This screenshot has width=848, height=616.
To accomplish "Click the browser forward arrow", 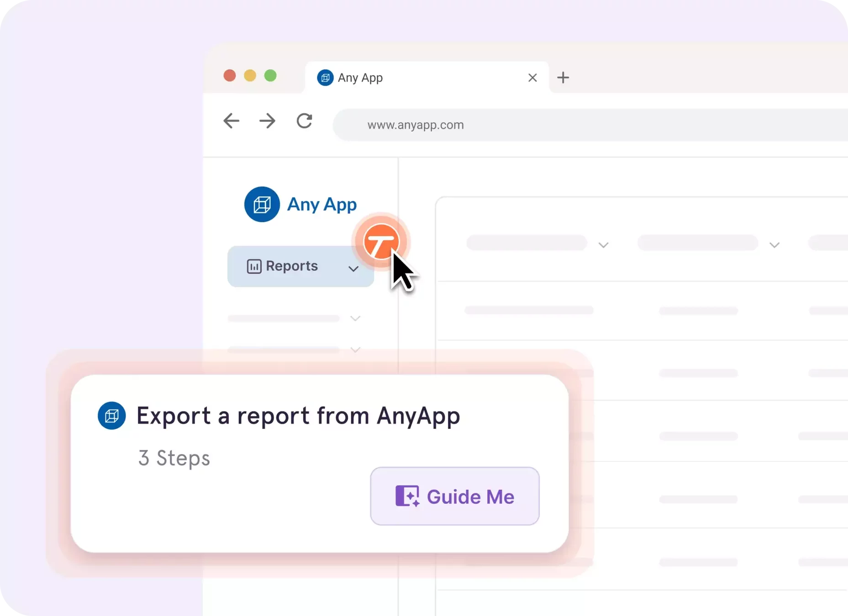I will [x=268, y=121].
